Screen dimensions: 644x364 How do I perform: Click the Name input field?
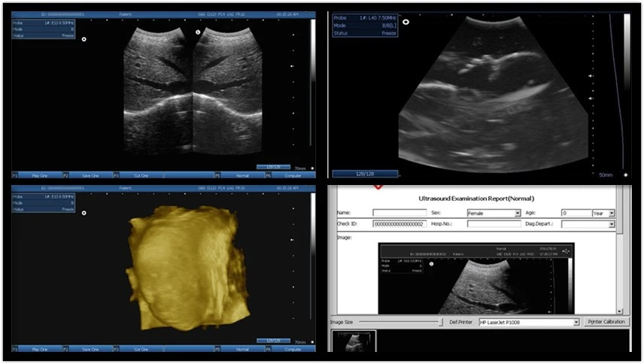pyautogui.click(x=399, y=214)
